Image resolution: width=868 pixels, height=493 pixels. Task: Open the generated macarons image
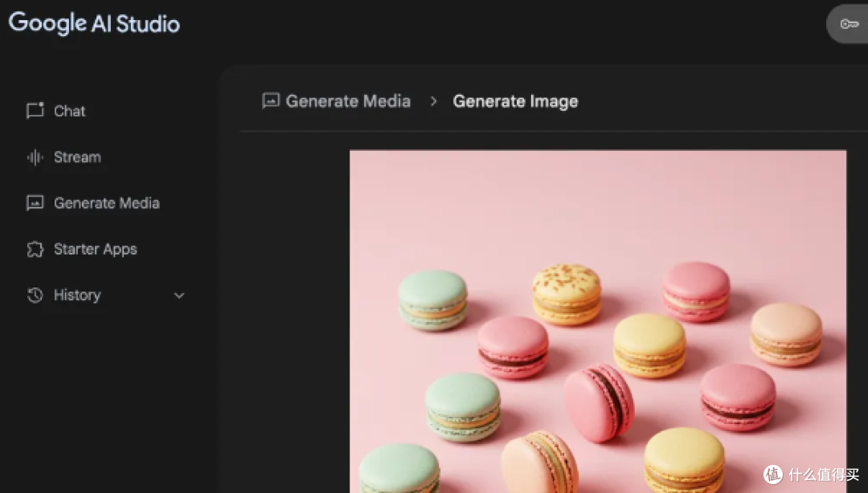coord(598,321)
